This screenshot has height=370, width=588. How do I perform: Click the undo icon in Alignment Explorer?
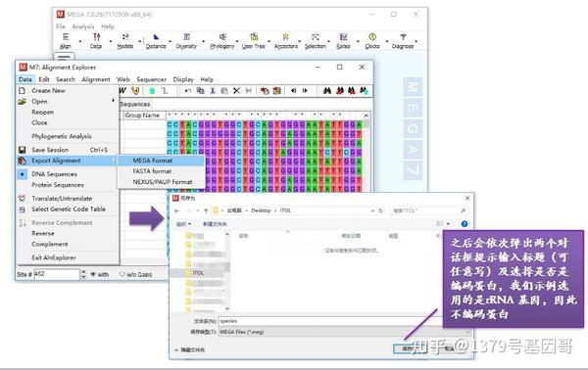pos(188,91)
